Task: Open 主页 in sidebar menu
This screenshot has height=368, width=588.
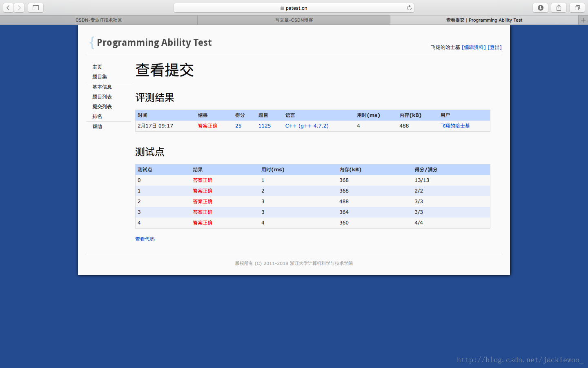Action: click(x=97, y=67)
